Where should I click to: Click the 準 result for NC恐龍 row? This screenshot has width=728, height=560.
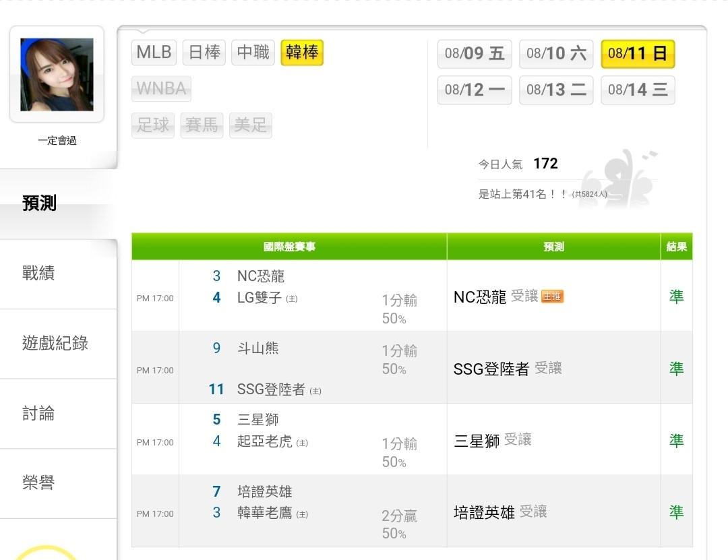coord(677,297)
